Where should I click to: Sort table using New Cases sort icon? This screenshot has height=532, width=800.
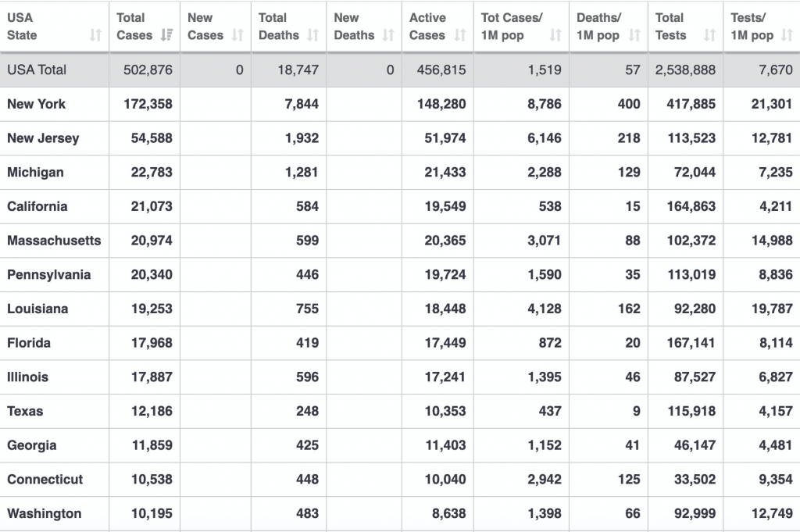tap(237, 35)
